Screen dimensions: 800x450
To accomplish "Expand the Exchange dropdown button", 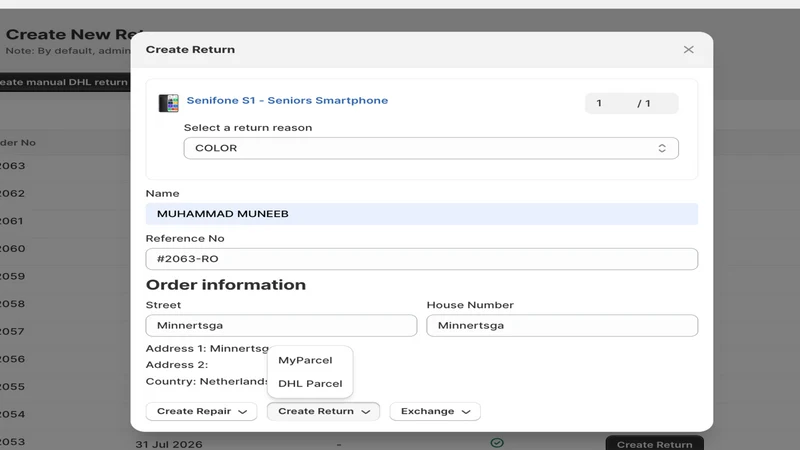I will 435,411.
